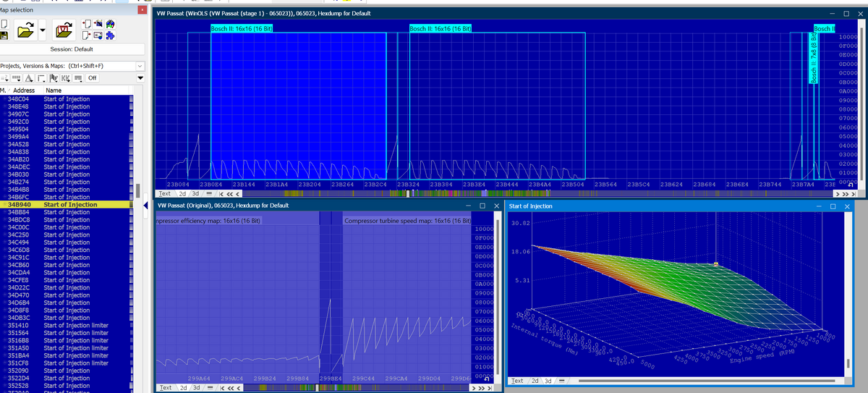868x393 pixels.
Task: Select map 351CF8 Start of Injection limiter
Action: [x=68, y=363]
